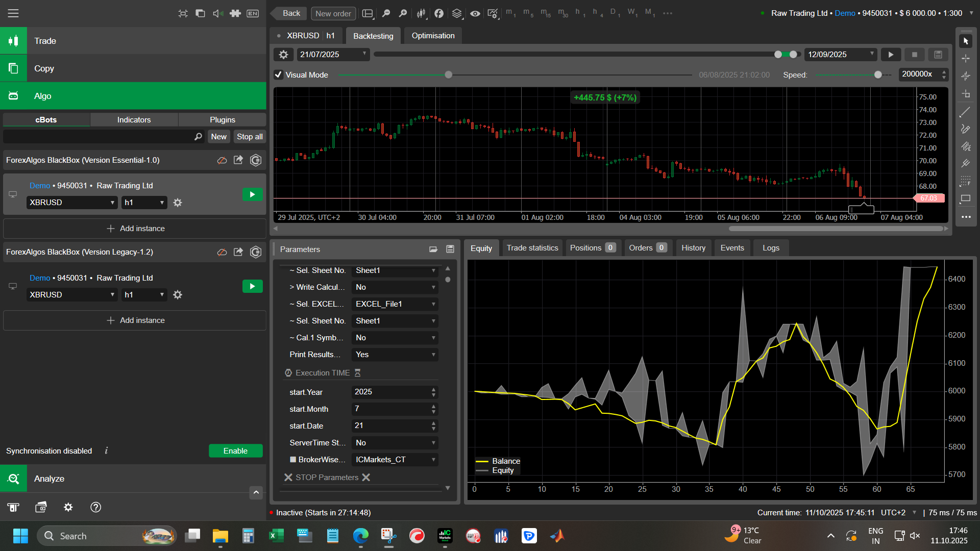Screen dimensions: 980x551
Task: Toggle the Visual Mode checkbox
Action: pyautogui.click(x=279, y=75)
